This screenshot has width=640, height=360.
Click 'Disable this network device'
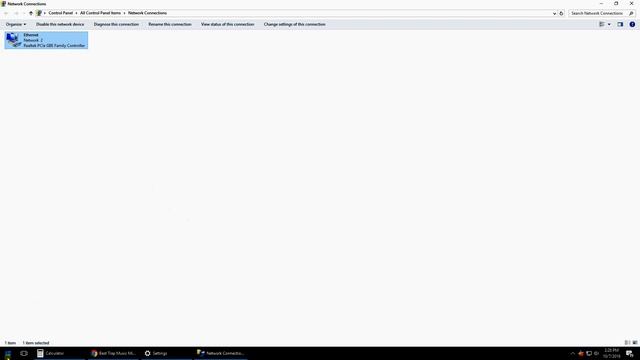[60, 24]
